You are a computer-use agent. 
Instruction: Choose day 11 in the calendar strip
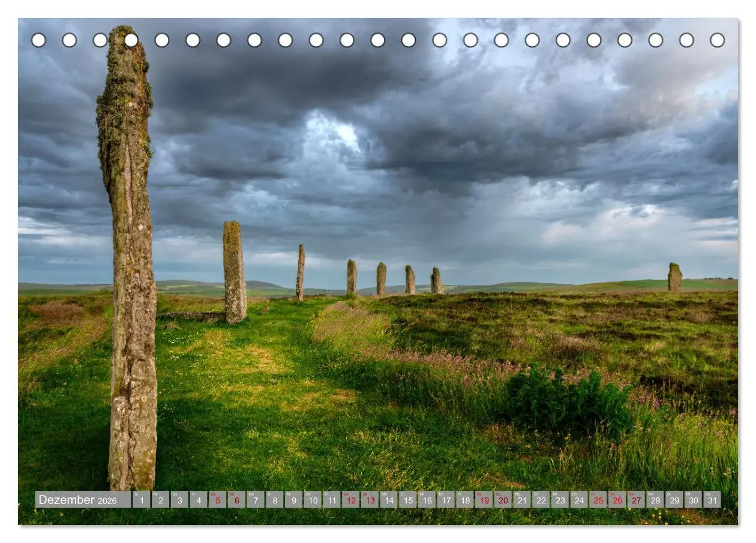332,500
